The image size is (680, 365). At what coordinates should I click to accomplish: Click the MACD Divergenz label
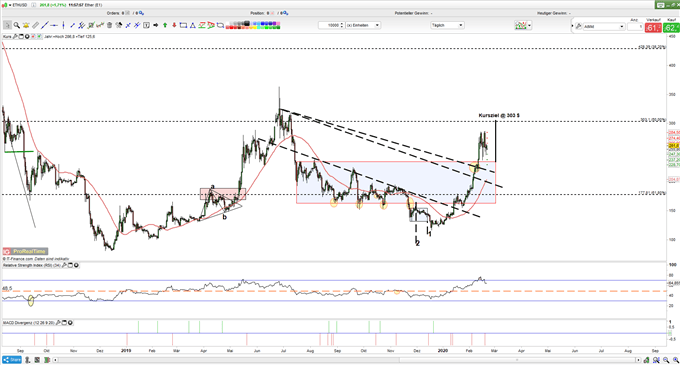coord(29,323)
